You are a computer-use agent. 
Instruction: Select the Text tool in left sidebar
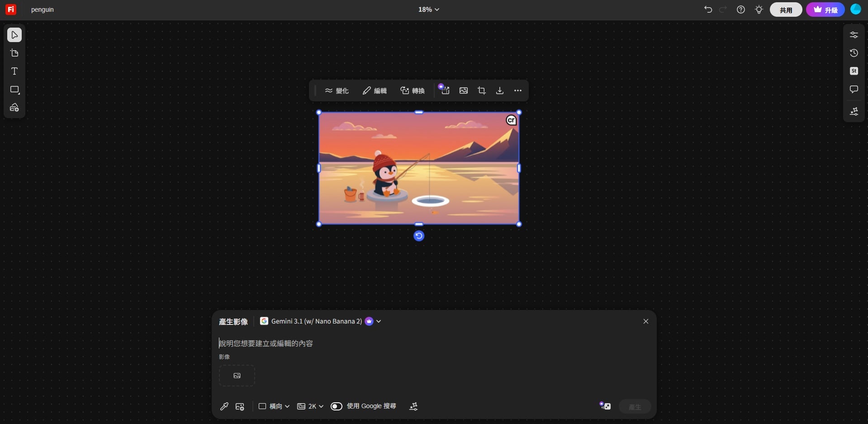14,71
